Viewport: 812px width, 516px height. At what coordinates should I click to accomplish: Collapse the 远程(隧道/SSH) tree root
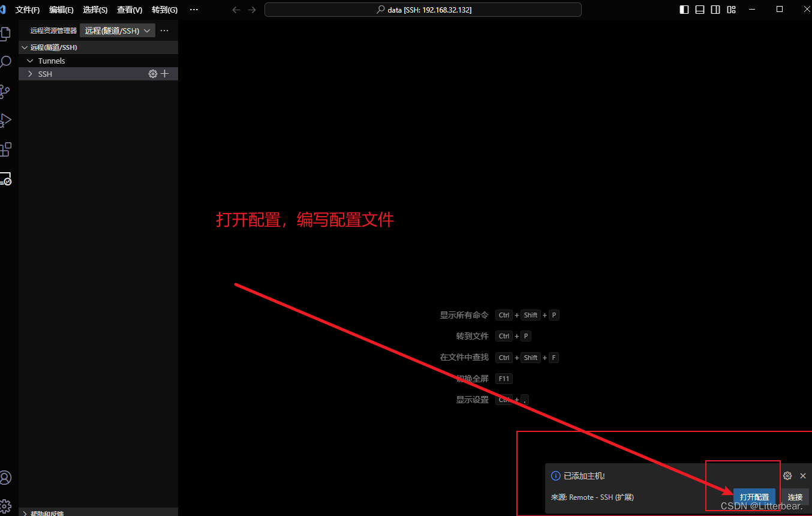tap(24, 47)
